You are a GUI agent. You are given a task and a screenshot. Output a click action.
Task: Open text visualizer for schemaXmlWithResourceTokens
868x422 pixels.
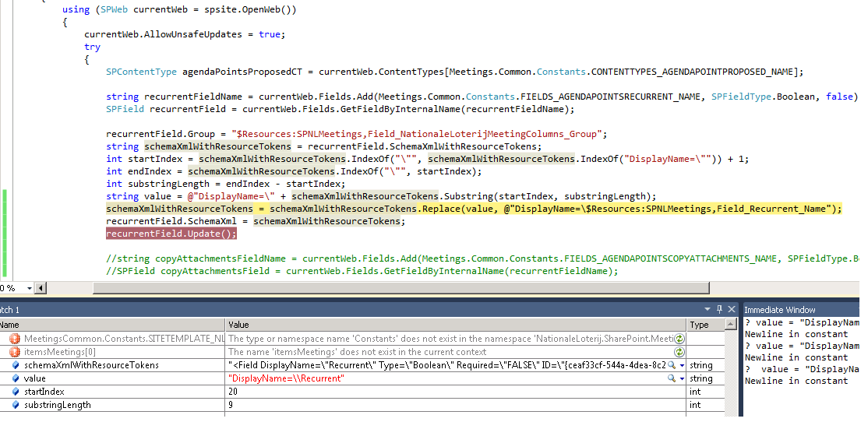[672, 365]
